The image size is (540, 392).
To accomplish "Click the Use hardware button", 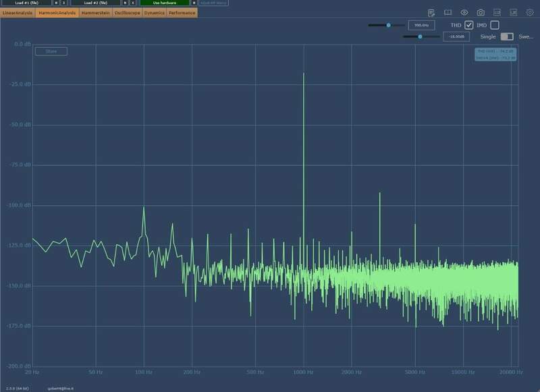I will (x=165, y=3).
